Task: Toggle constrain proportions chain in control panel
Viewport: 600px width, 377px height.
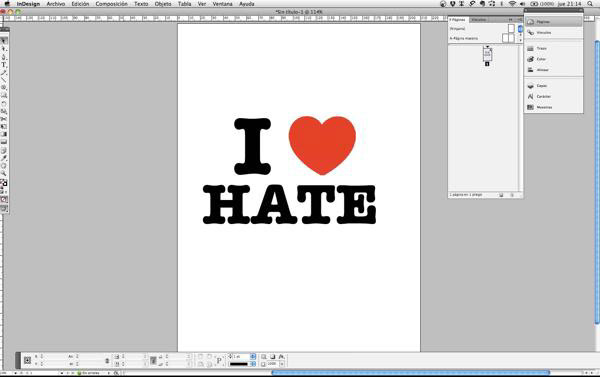Action: pos(107,361)
